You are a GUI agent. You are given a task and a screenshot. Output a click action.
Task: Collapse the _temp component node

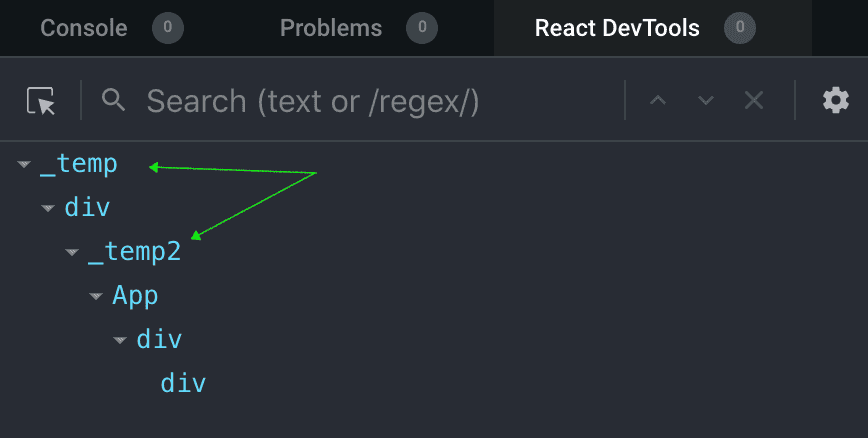[24, 165]
